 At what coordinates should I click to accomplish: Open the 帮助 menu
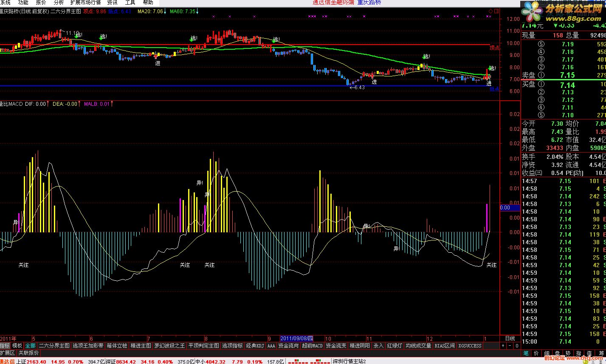(148, 2)
